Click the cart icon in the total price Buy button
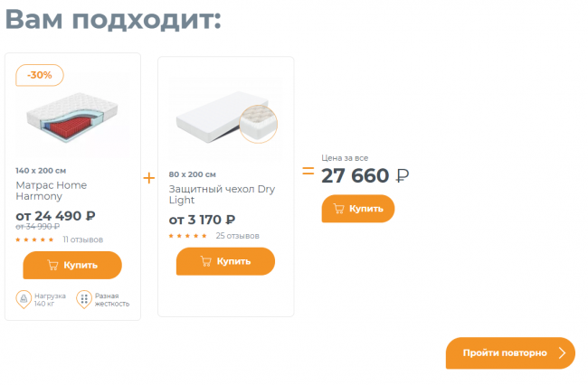Image resolution: width=588 pixels, height=385 pixels. click(338, 209)
